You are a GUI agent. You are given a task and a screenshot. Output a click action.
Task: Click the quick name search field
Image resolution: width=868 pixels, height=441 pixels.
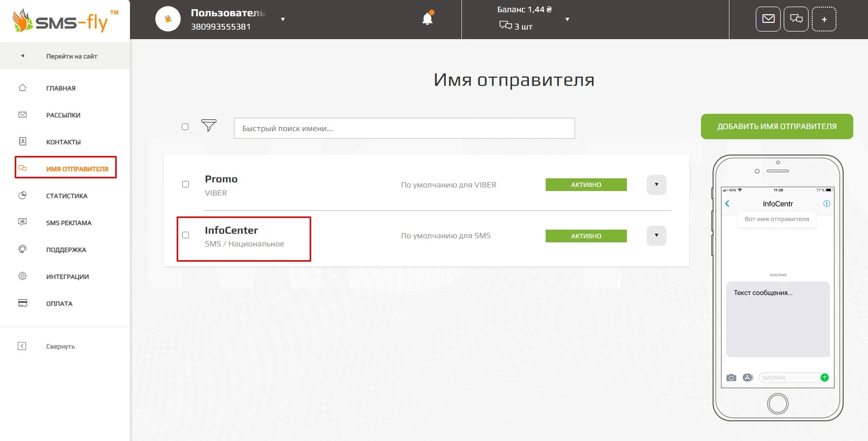(404, 129)
